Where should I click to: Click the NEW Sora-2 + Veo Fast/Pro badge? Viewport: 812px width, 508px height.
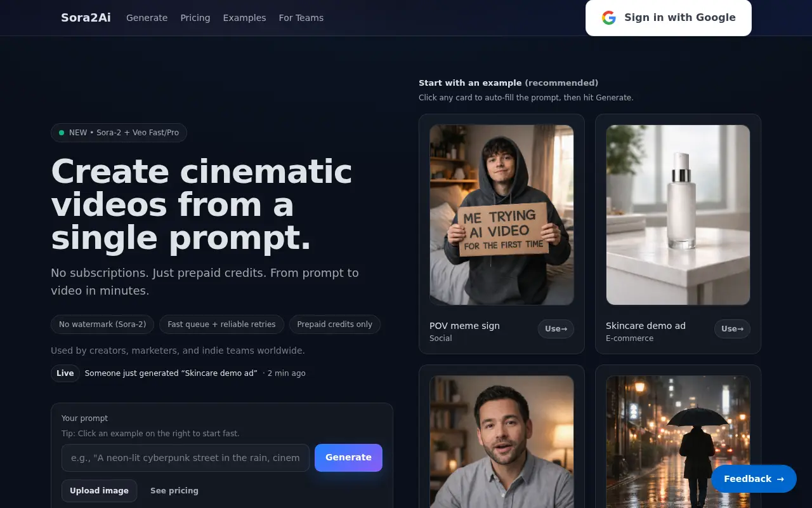point(119,133)
